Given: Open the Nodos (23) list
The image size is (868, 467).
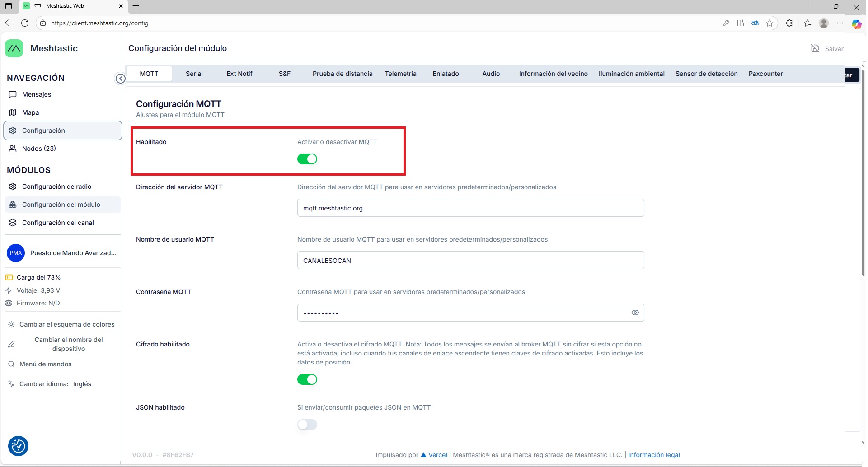Looking at the screenshot, I should click(x=39, y=149).
